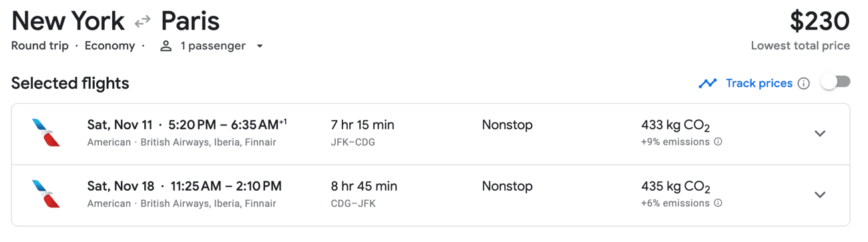Click the Track prices info icon
This screenshot has width=868, height=242.
click(x=804, y=83)
